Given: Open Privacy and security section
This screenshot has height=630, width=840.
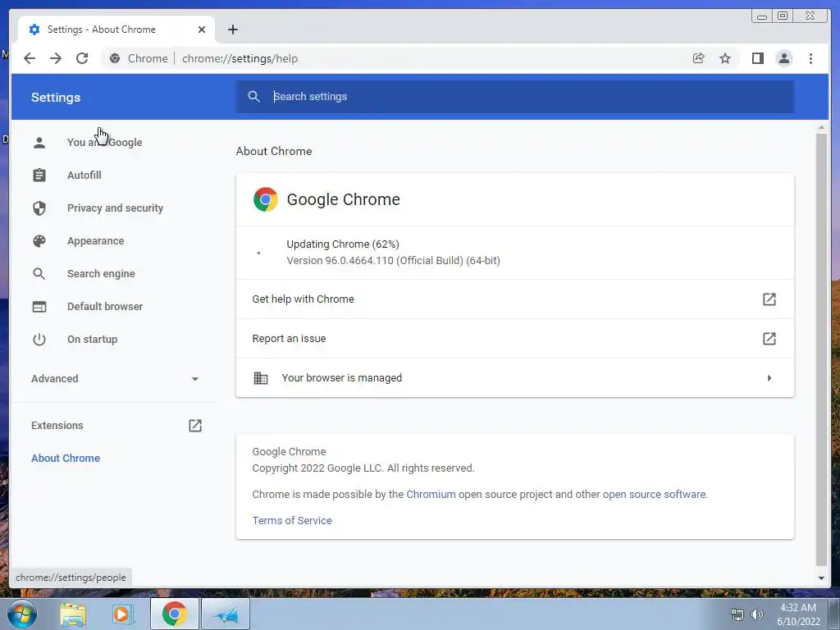Looking at the screenshot, I should click(115, 208).
